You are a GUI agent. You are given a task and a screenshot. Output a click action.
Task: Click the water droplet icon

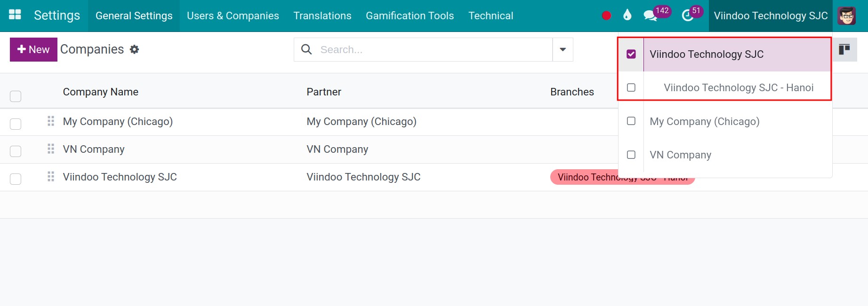627,15
